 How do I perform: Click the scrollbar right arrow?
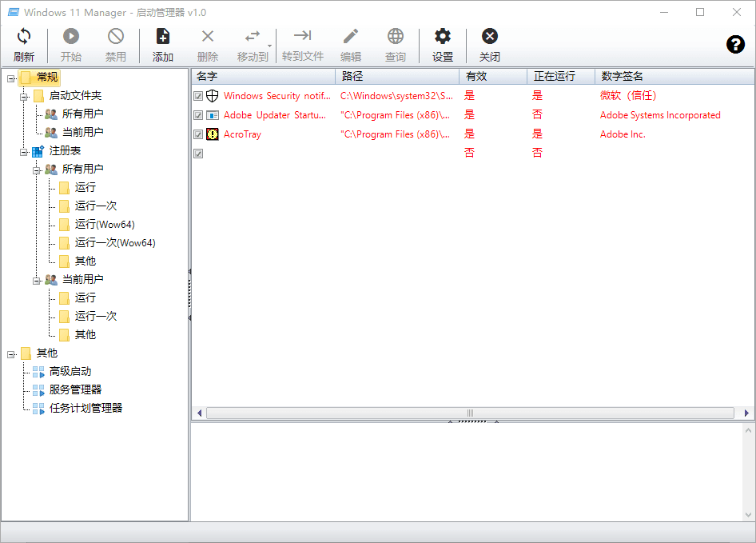(746, 413)
